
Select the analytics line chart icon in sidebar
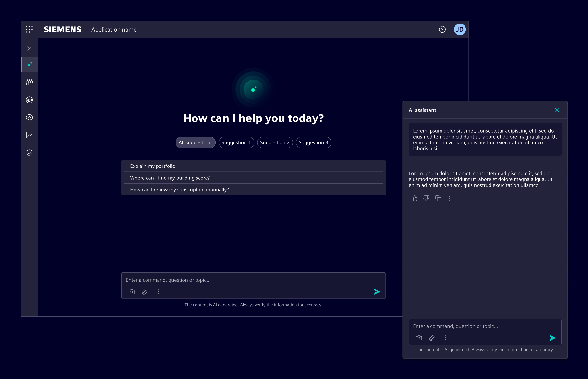tap(29, 135)
